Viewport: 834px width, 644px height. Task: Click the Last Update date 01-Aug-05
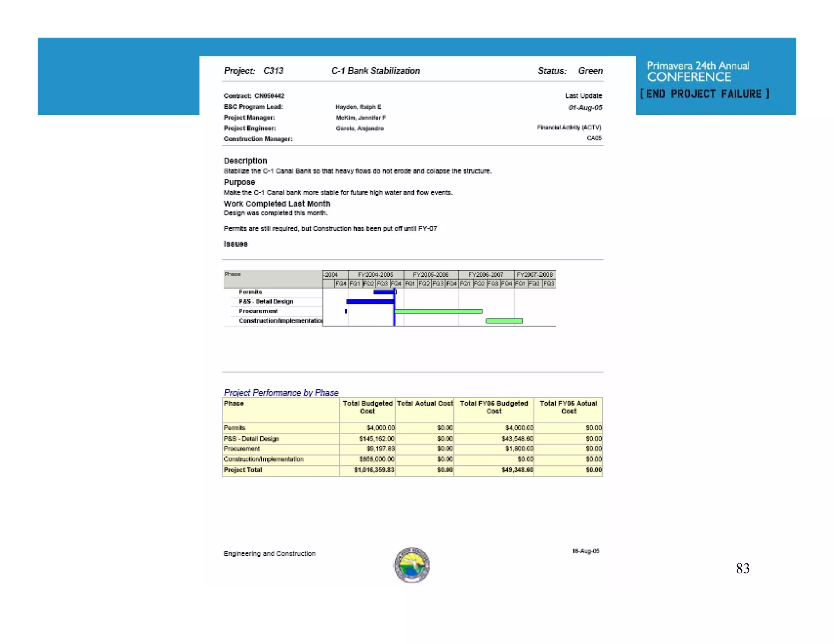(585, 107)
